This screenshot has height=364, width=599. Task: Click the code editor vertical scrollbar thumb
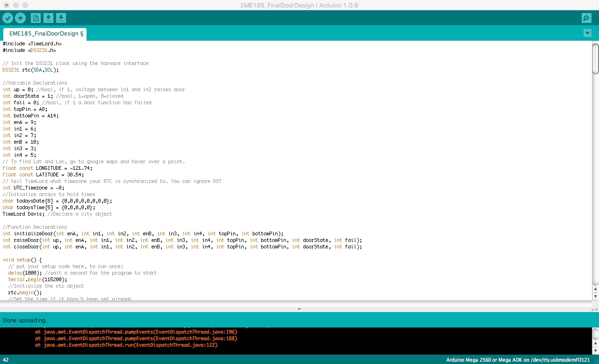(595, 58)
